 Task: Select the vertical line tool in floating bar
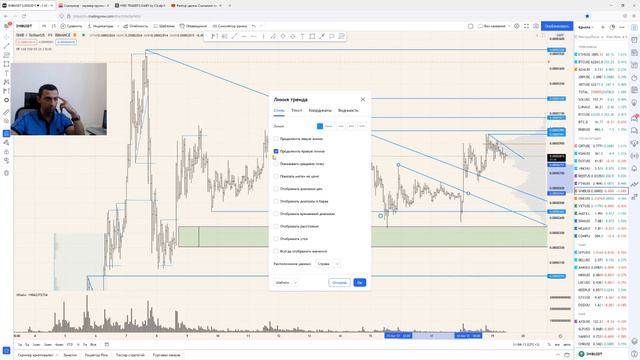tap(263, 36)
